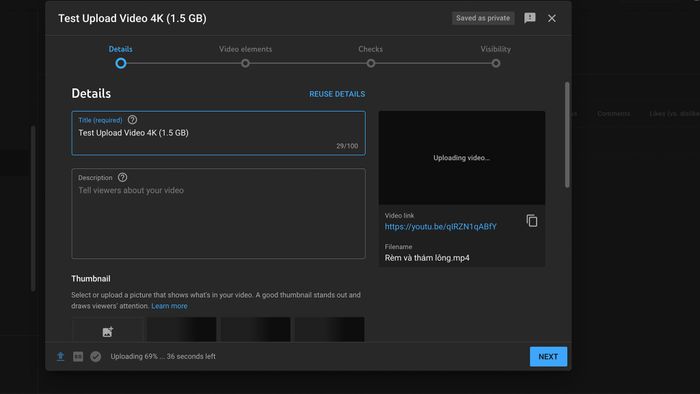Click the checks complete checkmark icon
Image resolution: width=700 pixels, height=394 pixels.
click(96, 356)
